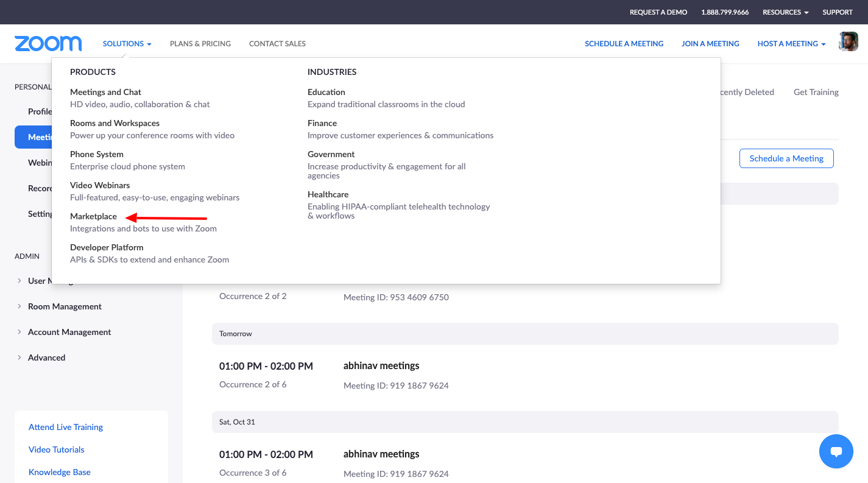Open the Support link

pyautogui.click(x=838, y=12)
